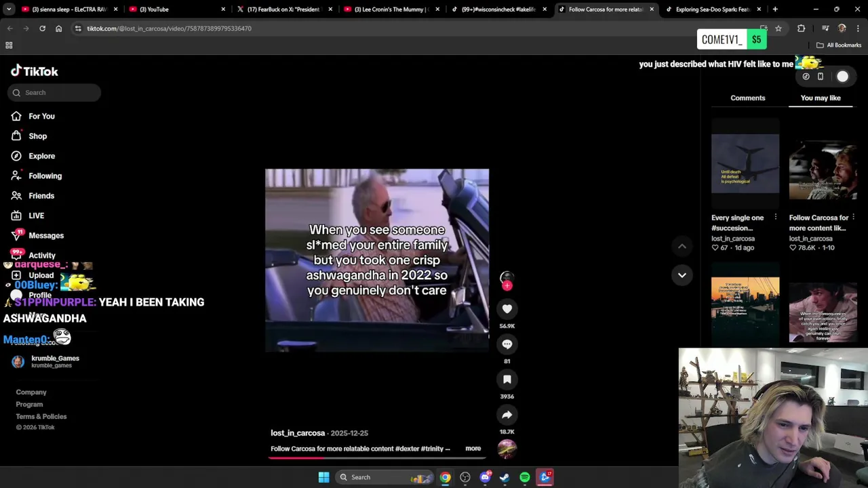
Task: Open lost_in_carcosa profile link
Action: pos(298,433)
